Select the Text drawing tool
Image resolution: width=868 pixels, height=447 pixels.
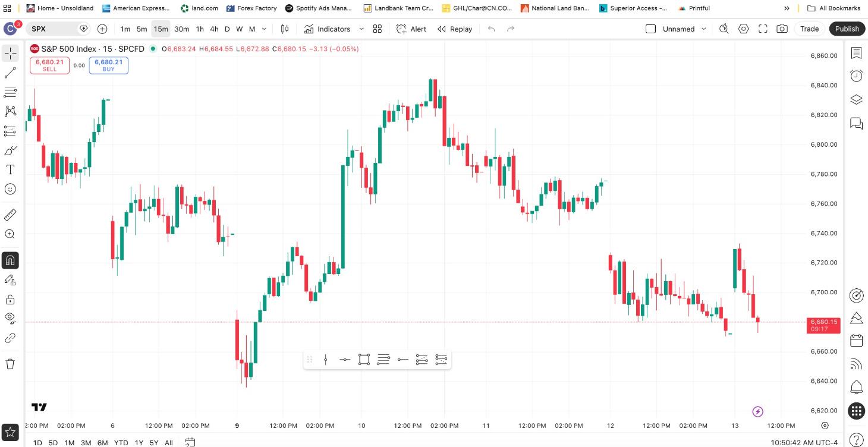(10, 170)
